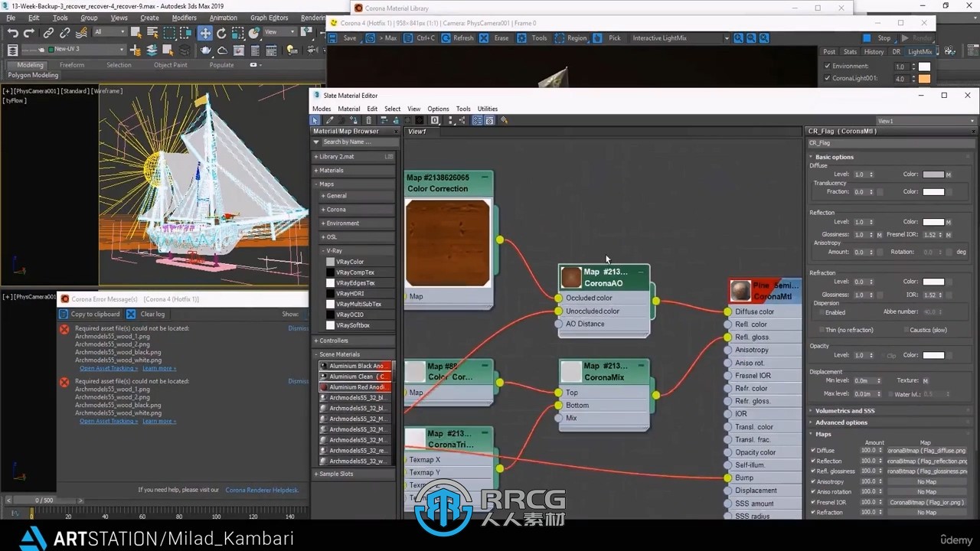Open the All selection filter dropdown
Screen dimensions: 980x551
pyautogui.click(x=109, y=32)
